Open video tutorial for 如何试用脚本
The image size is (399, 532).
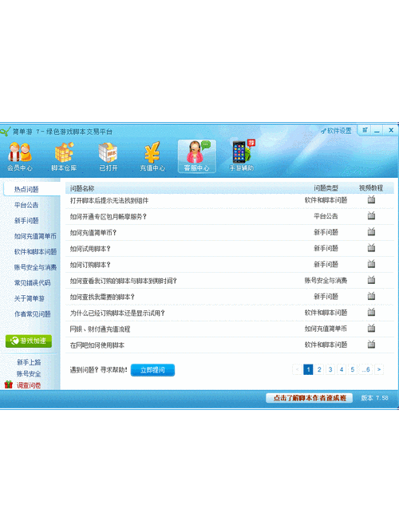pyautogui.click(x=371, y=248)
